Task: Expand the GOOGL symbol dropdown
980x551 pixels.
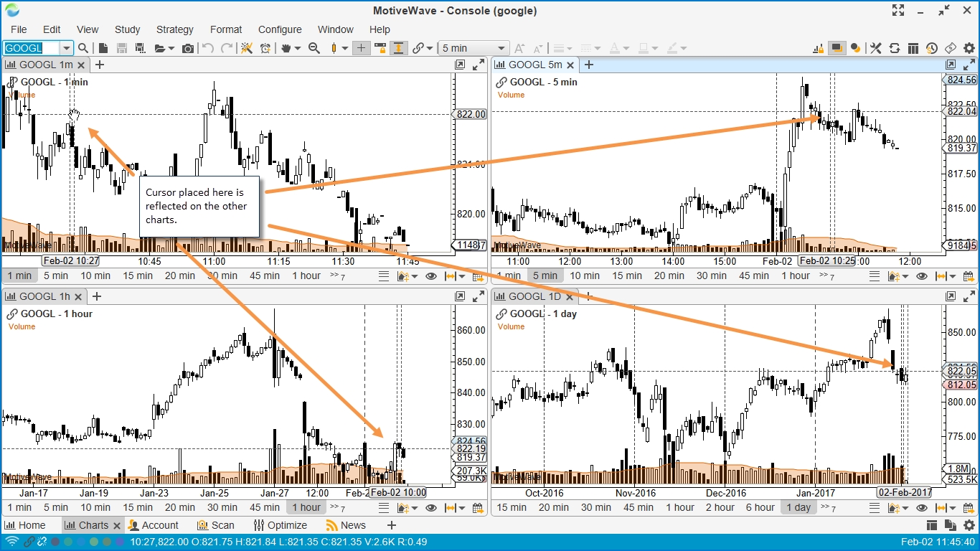Action: click(67, 48)
